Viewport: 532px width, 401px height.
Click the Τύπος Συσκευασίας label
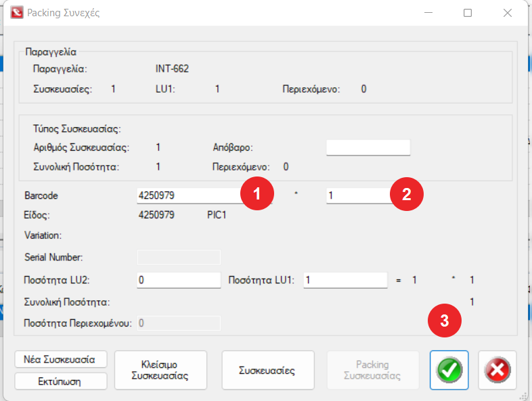77,128
